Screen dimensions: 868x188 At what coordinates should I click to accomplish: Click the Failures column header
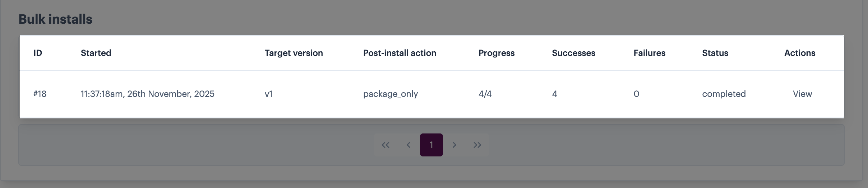tap(649, 53)
